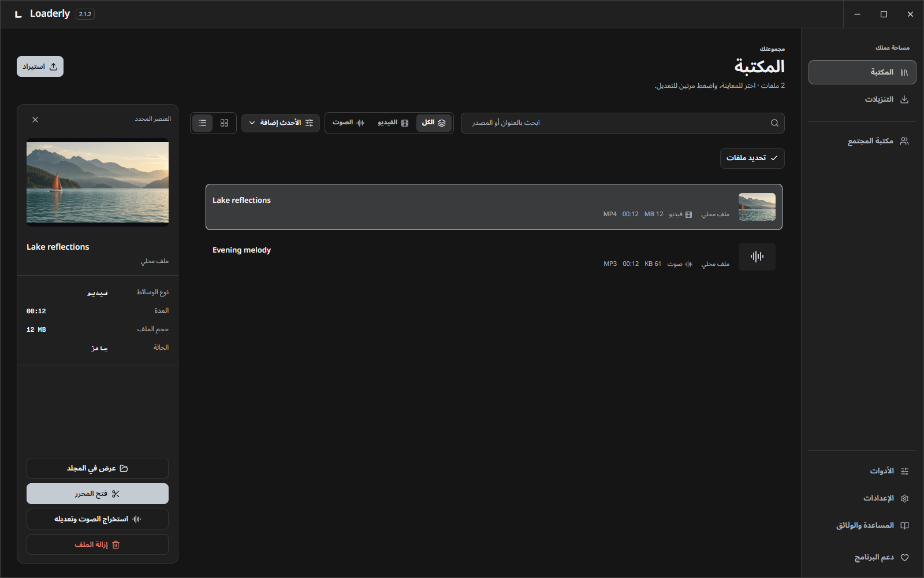Select the Evening melody audio waveform icon
This screenshot has width=924, height=578.
tap(757, 257)
